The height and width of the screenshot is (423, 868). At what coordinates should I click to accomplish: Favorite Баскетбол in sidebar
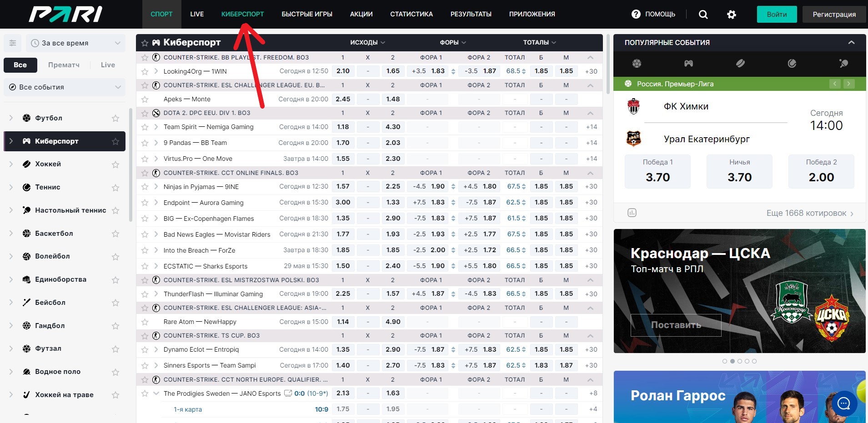pyautogui.click(x=115, y=234)
